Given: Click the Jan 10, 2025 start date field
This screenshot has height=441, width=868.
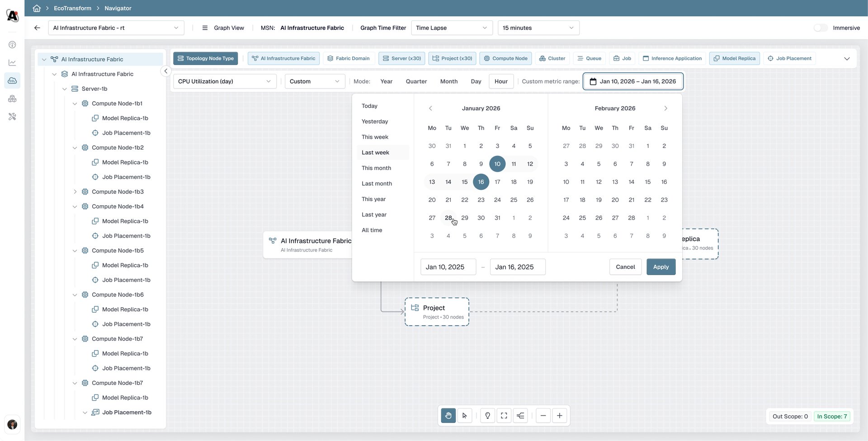Looking at the screenshot, I should tap(448, 267).
